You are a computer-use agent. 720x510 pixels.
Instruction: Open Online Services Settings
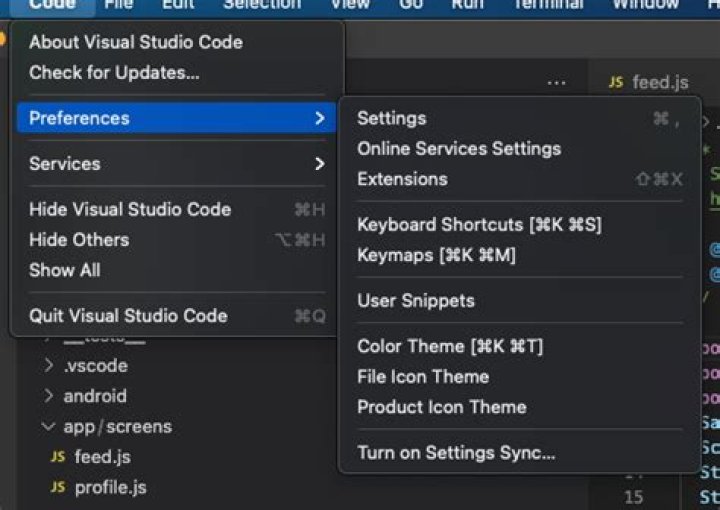coord(520,149)
